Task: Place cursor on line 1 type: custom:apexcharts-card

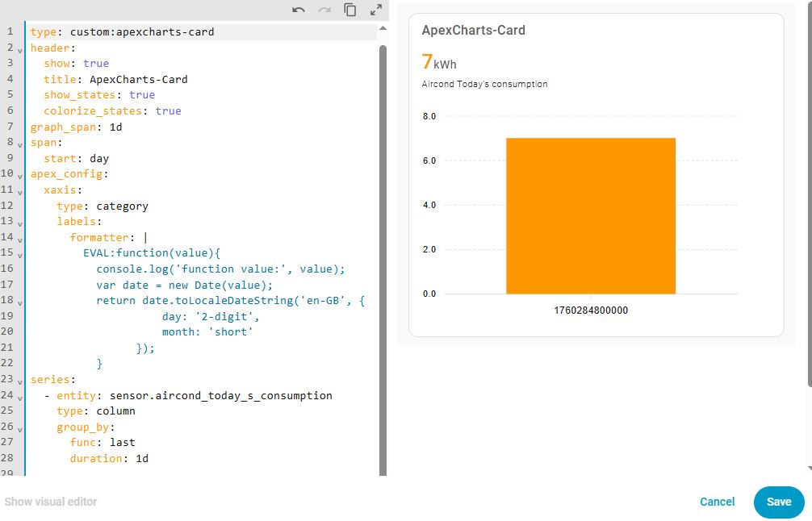Action: coord(122,32)
